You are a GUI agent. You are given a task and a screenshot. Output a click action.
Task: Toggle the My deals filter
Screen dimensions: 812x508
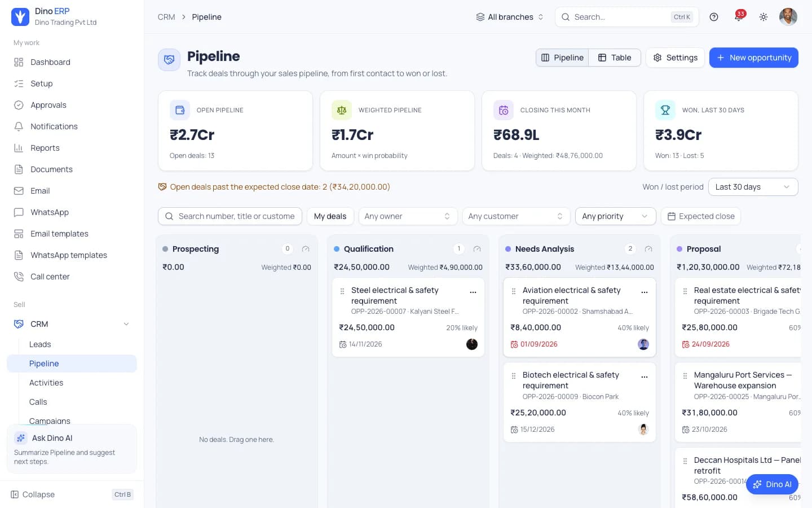(x=330, y=216)
